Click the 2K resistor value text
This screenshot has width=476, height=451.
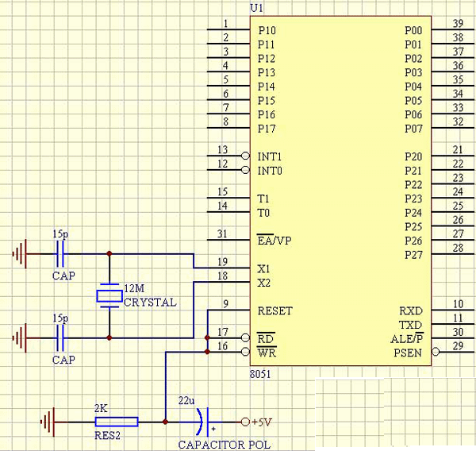tap(101, 408)
